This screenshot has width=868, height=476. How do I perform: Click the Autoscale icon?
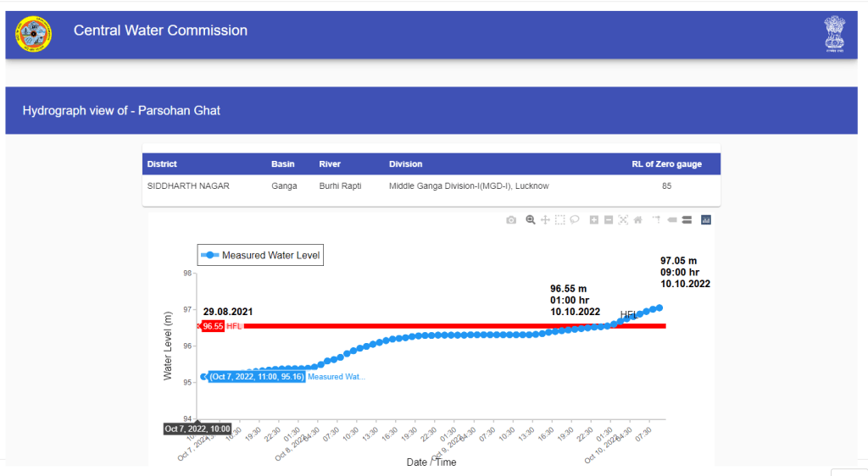click(x=623, y=220)
